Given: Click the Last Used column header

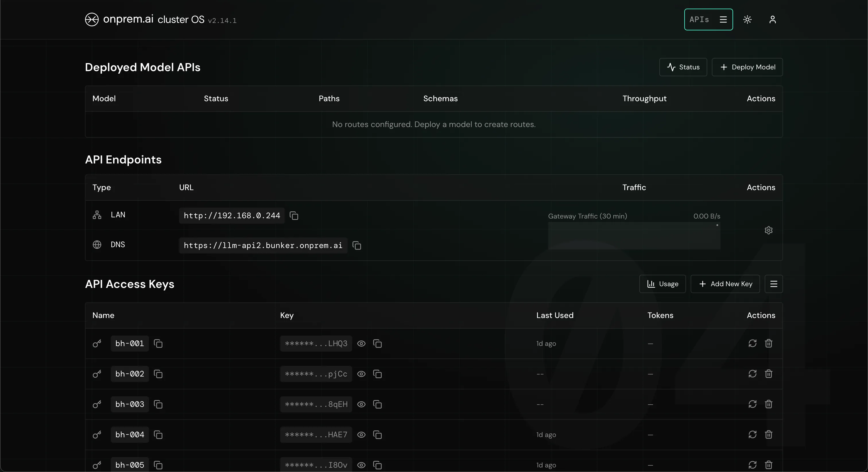Looking at the screenshot, I should [555, 315].
